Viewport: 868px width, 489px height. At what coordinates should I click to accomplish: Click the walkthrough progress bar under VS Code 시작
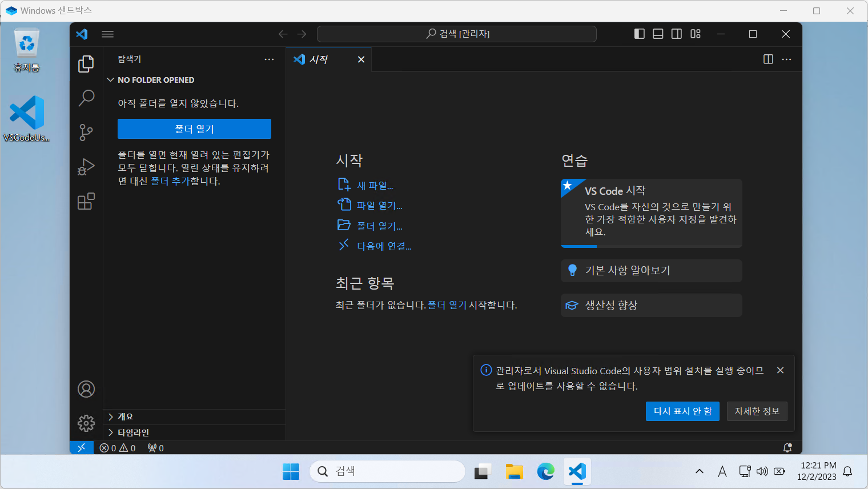coord(652,246)
